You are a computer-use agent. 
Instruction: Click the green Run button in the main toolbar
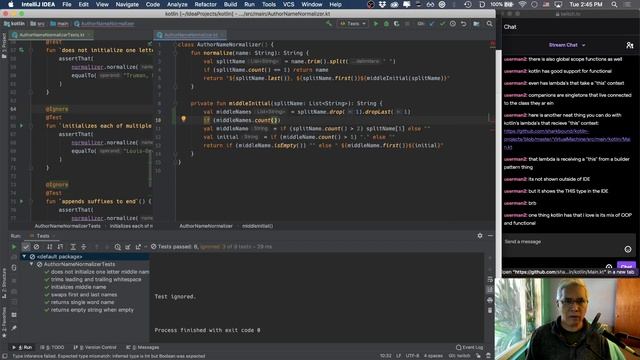pyautogui.click(x=376, y=24)
